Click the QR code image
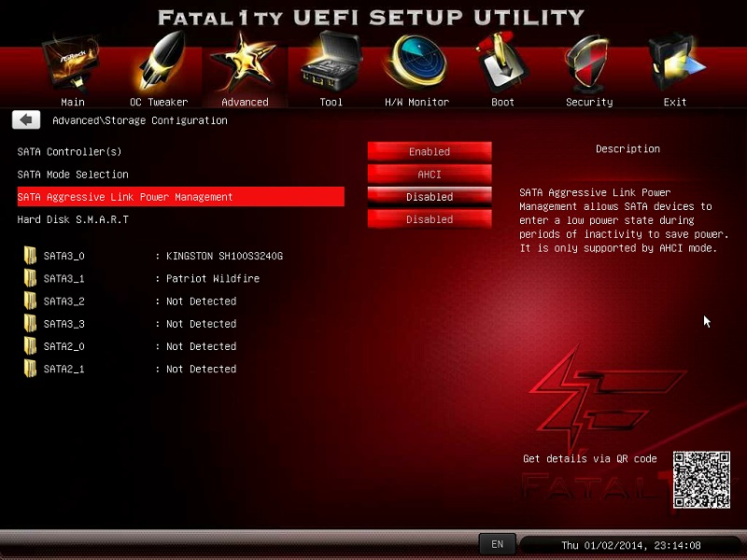747x560 pixels. (700, 480)
